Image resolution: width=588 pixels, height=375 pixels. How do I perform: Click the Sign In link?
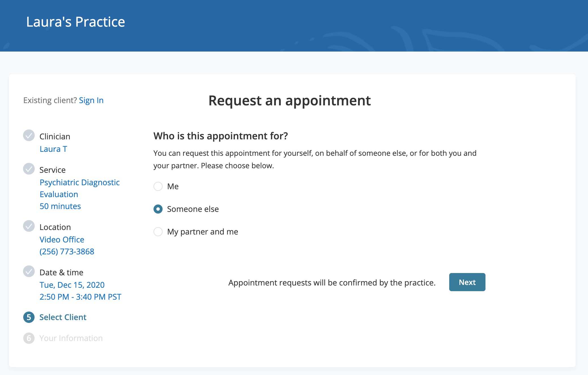click(x=91, y=100)
